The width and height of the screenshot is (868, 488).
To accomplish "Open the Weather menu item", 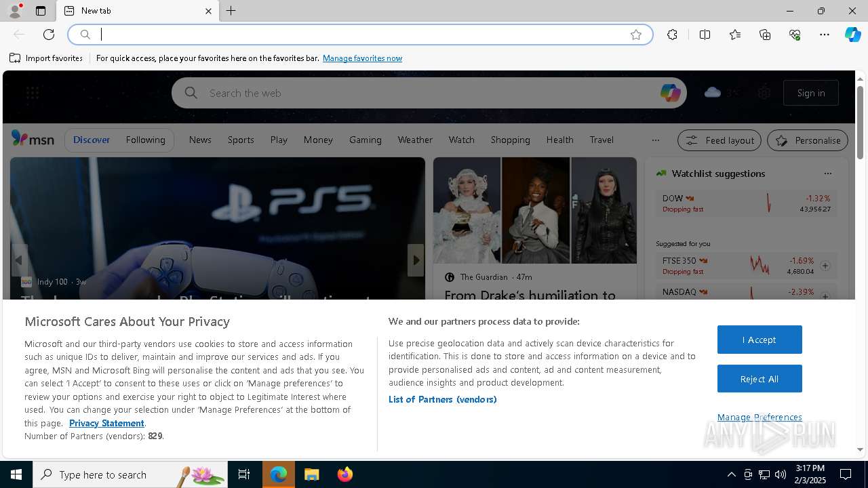I will coord(415,140).
